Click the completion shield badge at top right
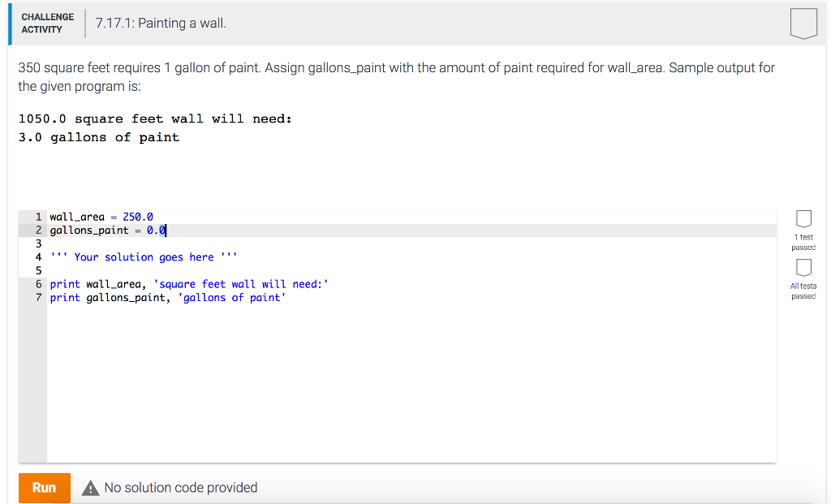 tap(803, 24)
